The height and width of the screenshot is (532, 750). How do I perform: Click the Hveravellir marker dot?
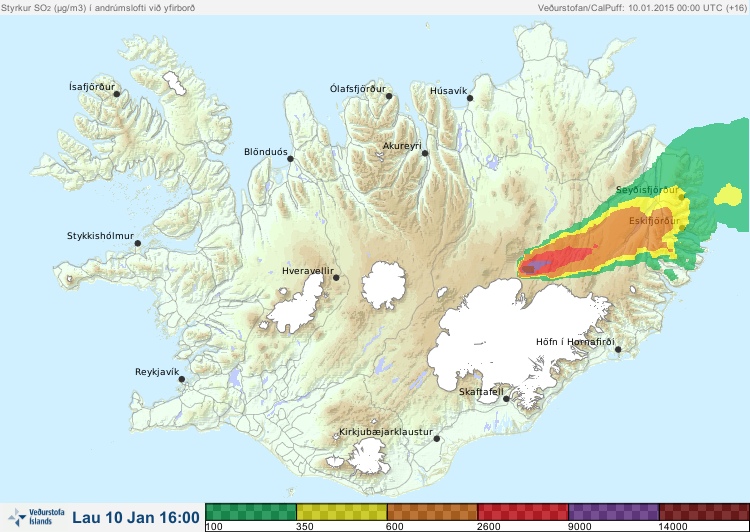coord(336,277)
